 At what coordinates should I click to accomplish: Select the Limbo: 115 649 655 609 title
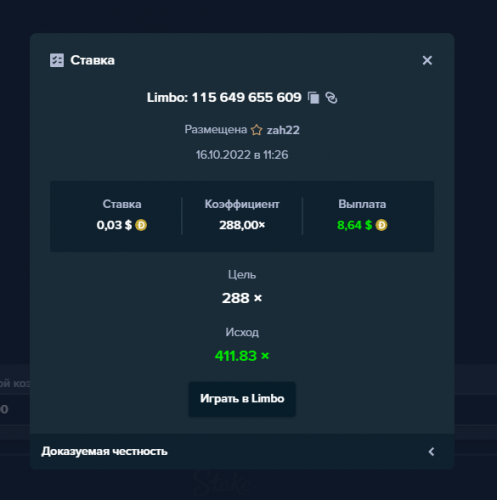[x=224, y=97]
